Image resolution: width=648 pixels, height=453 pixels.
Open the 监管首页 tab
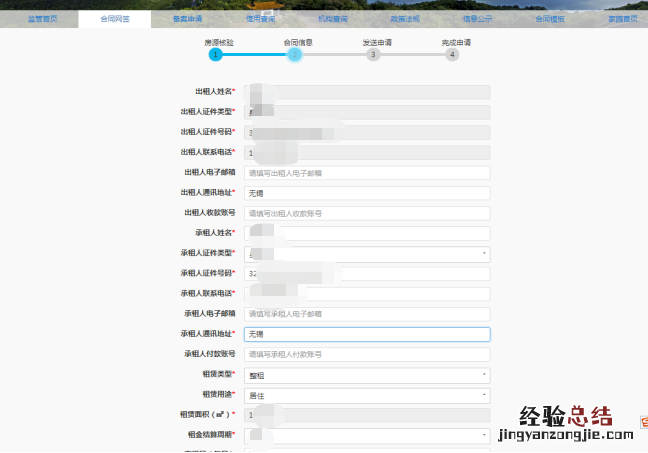pos(40,19)
